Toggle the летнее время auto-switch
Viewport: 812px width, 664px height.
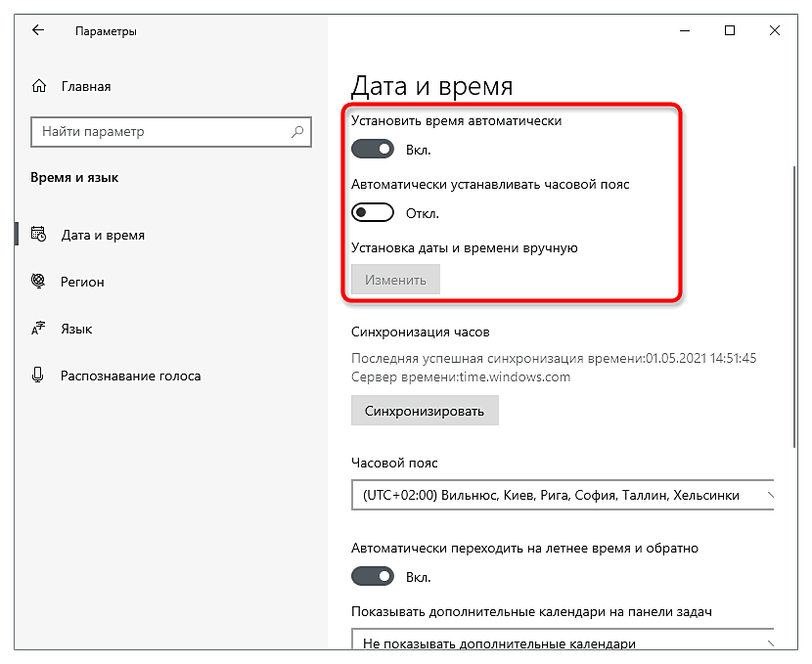[372, 577]
